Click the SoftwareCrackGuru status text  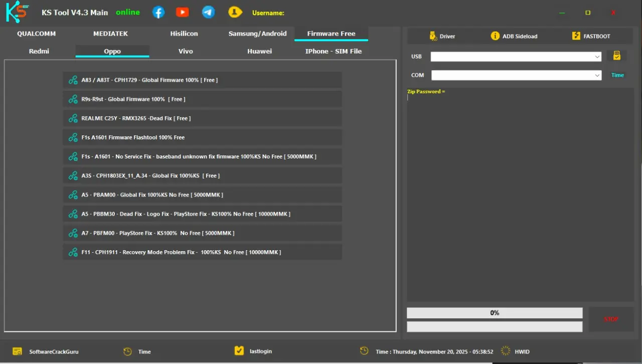[54, 351]
